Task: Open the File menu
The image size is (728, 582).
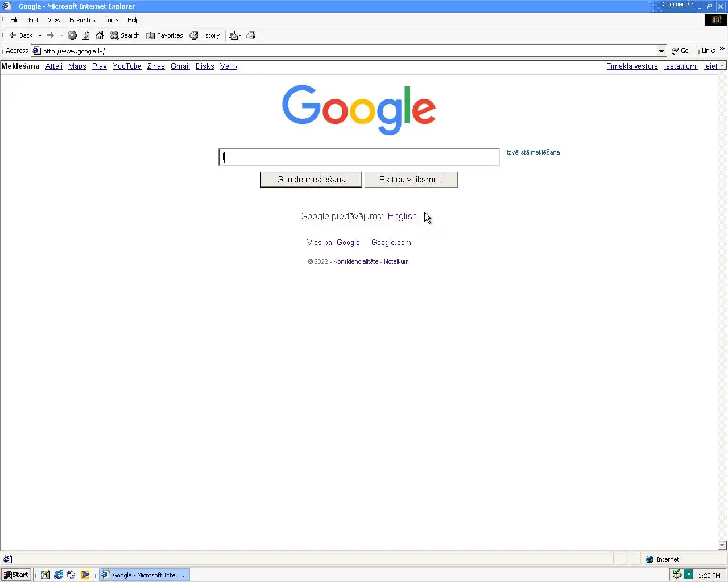Action: pos(15,20)
